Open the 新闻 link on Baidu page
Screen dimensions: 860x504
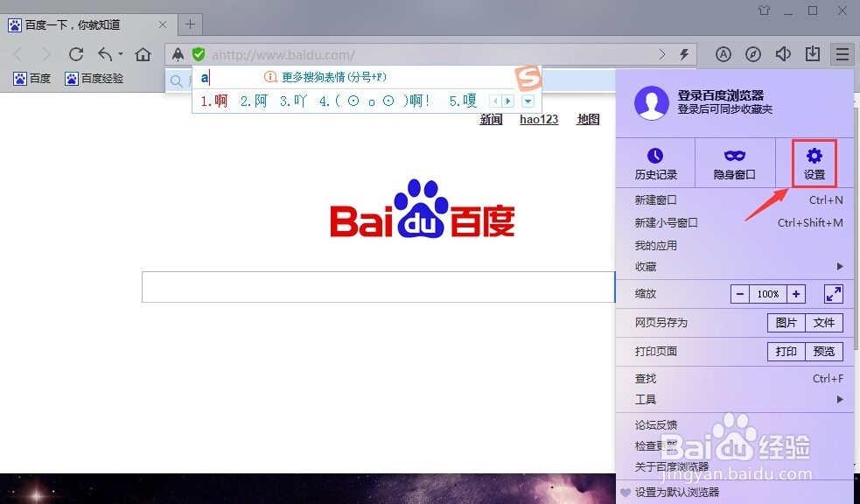tap(491, 119)
